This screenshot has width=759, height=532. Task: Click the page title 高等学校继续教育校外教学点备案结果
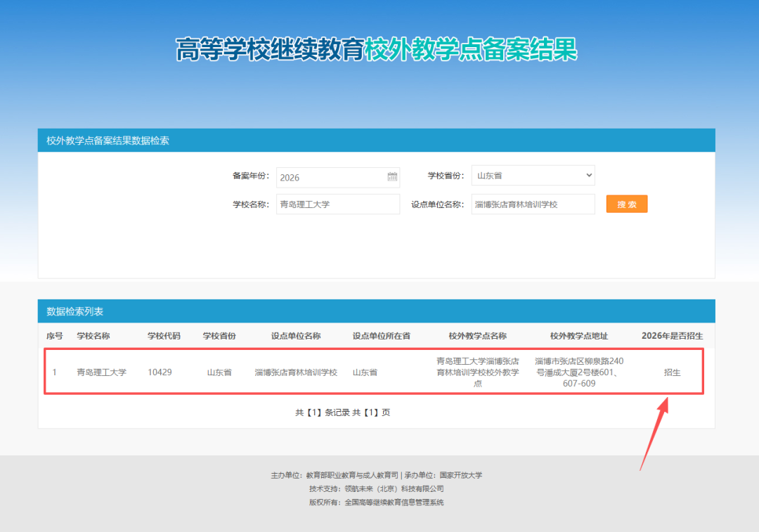coord(377,49)
